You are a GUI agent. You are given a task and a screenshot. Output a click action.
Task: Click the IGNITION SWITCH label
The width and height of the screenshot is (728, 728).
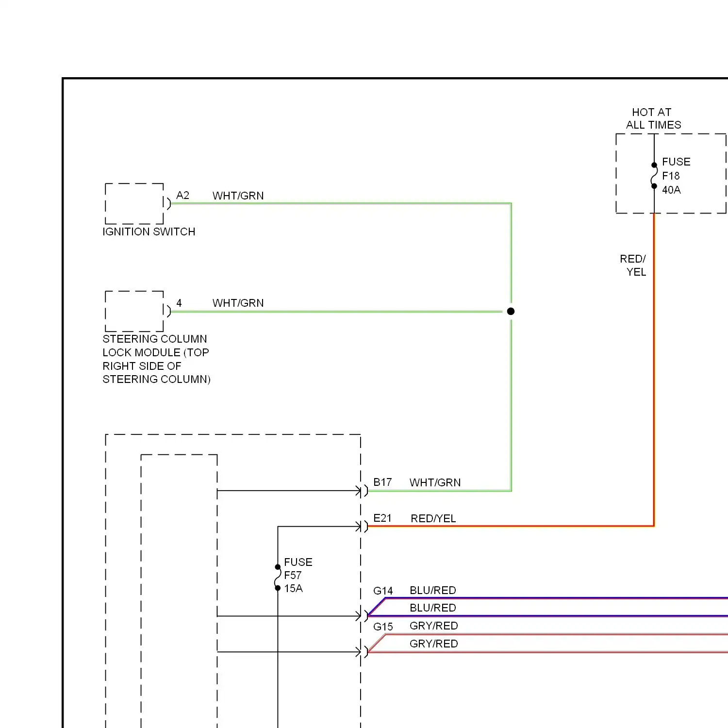(149, 232)
